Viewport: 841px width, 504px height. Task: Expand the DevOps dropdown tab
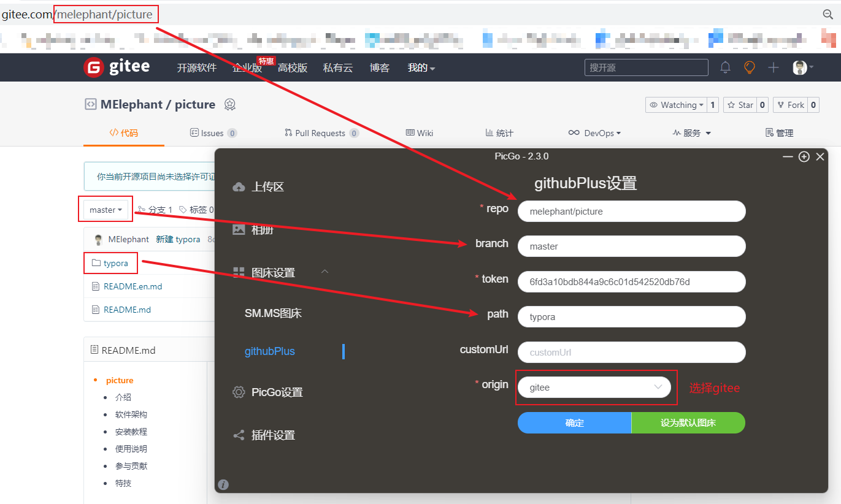(x=594, y=132)
